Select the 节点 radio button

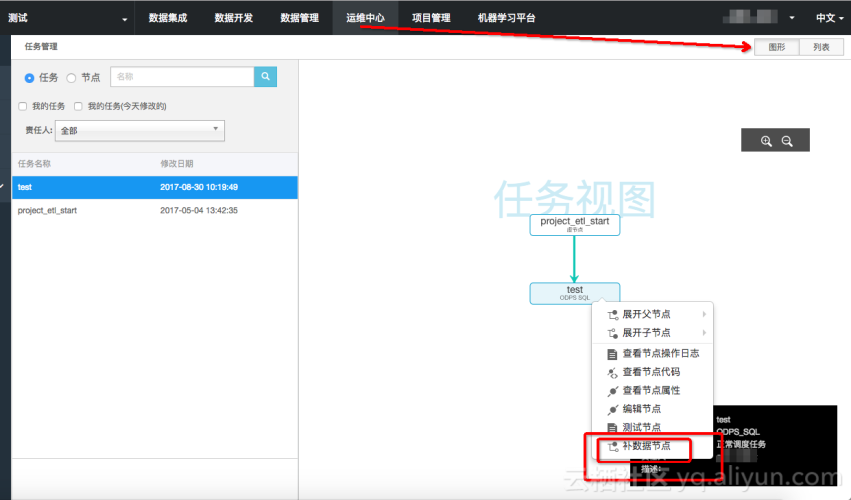coord(71,77)
